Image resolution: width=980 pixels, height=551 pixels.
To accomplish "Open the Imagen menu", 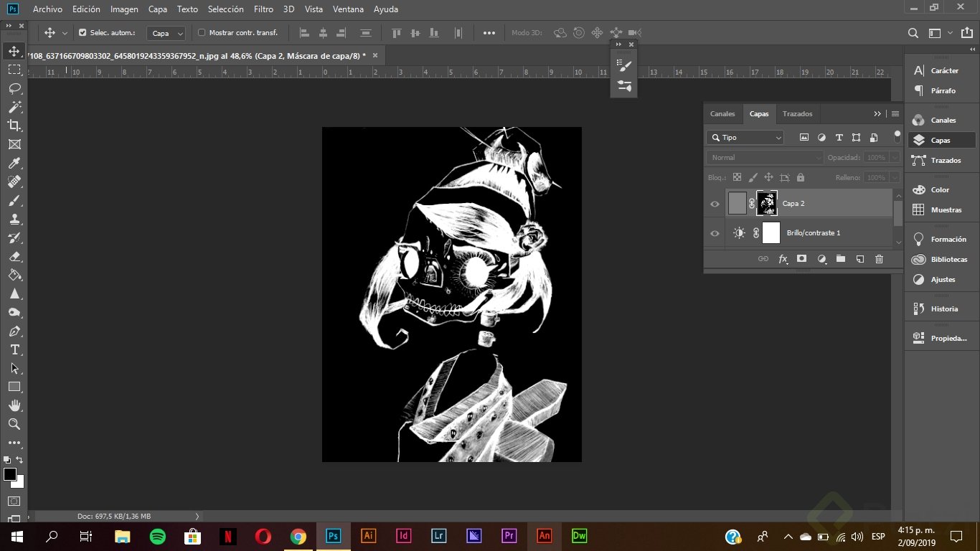I will tap(124, 9).
